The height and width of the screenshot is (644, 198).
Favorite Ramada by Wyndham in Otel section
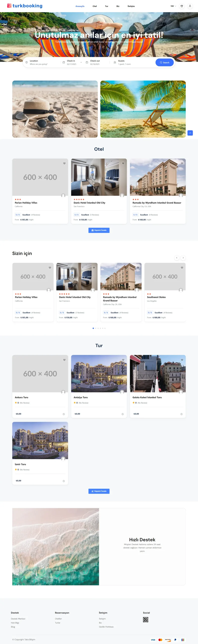pyautogui.click(x=182, y=163)
